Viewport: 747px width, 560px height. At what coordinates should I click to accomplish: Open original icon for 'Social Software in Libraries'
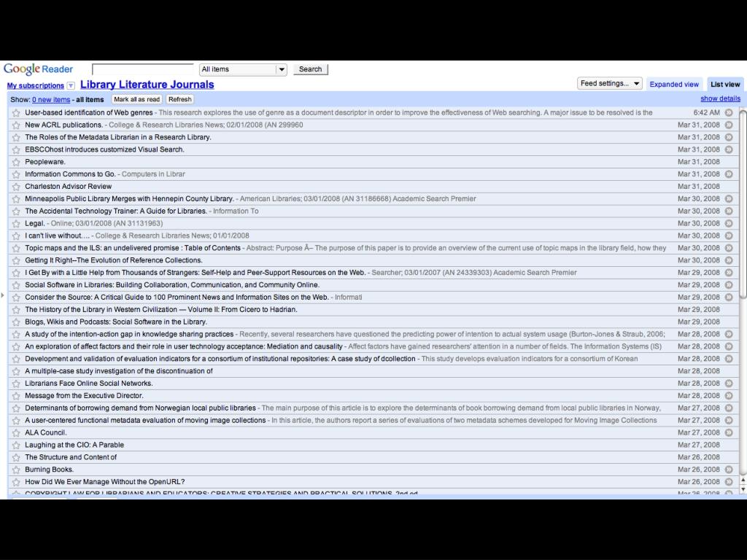[x=729, y=285]
